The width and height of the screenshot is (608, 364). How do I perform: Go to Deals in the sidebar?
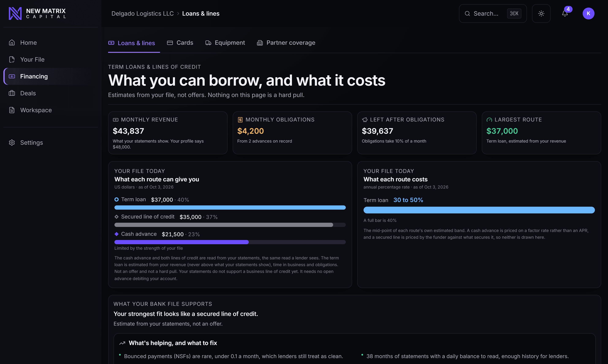pos(51,93)
